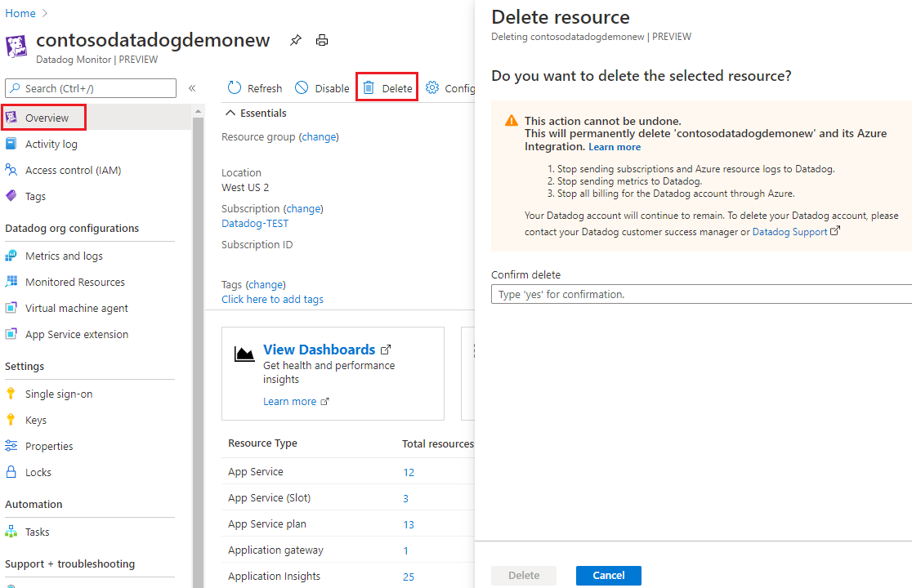Click the App Service plan count 13
This screenshot has width=912, height=588.
[x=409, y=524]
